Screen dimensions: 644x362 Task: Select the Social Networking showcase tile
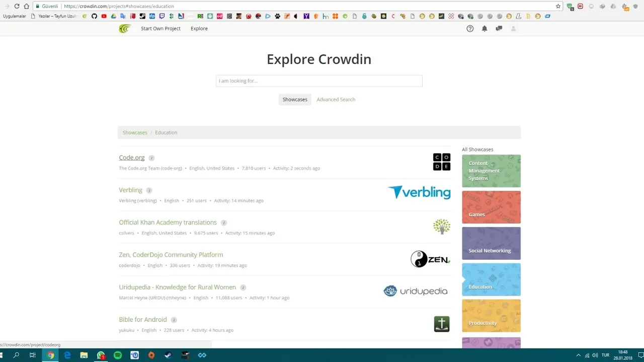point(491,243)
